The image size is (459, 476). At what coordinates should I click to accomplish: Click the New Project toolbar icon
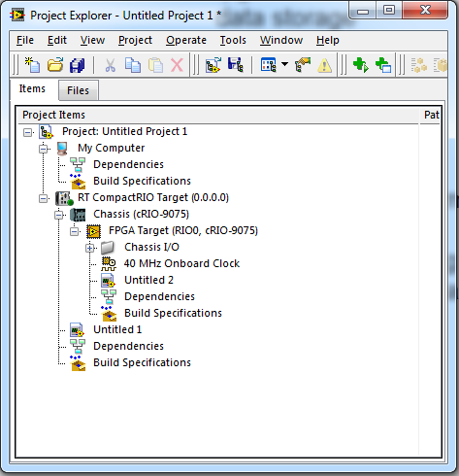pyautogui.click(x=32, y=65)
